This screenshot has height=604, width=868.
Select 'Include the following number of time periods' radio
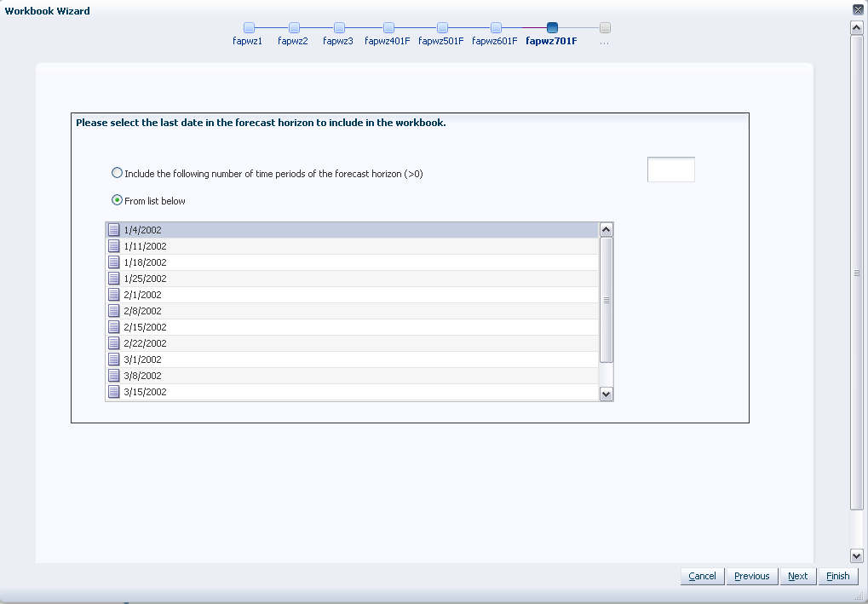pyautogui.click(x=117, y=173)
